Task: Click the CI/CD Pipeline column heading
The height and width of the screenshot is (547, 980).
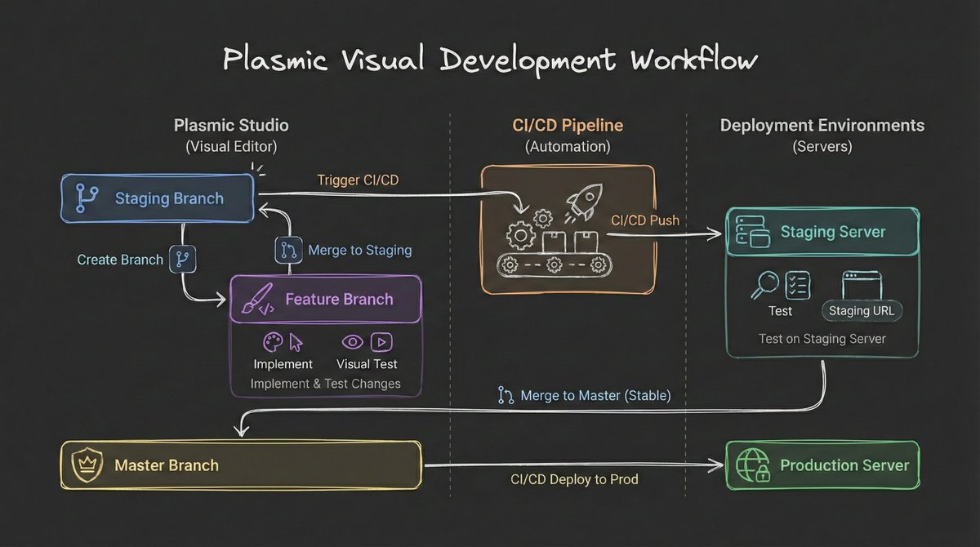Action: [x=568, y=126]
